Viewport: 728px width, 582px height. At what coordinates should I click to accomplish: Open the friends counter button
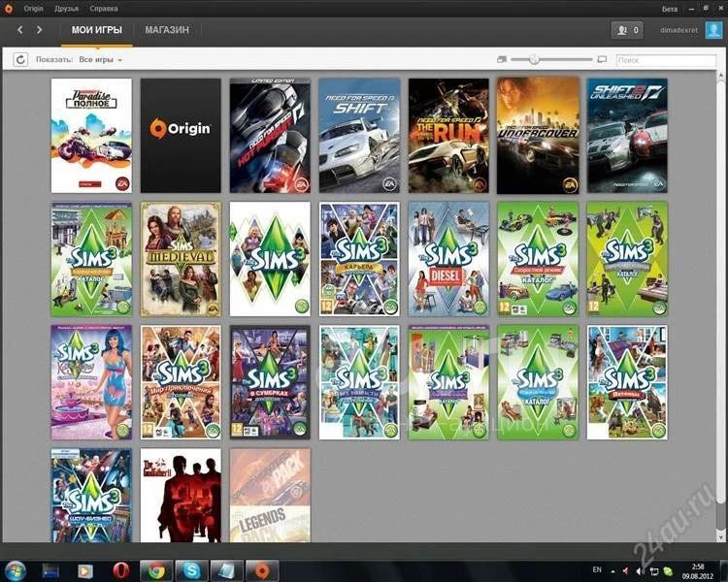tap(627, 30)
